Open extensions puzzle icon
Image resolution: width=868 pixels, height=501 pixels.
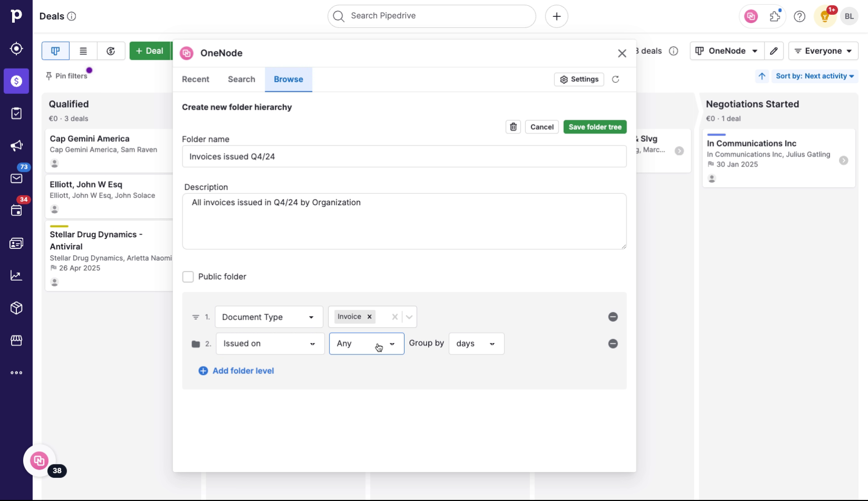pyautogui.click(x=775, y=16)
